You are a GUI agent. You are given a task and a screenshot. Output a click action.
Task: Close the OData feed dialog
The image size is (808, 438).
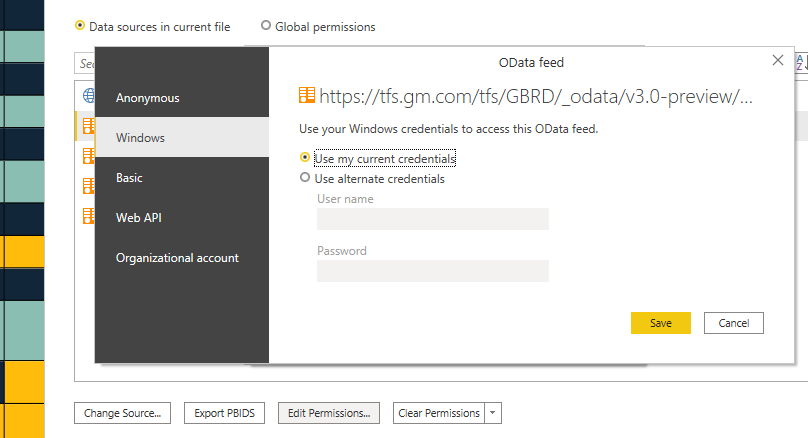click(778, 60)
